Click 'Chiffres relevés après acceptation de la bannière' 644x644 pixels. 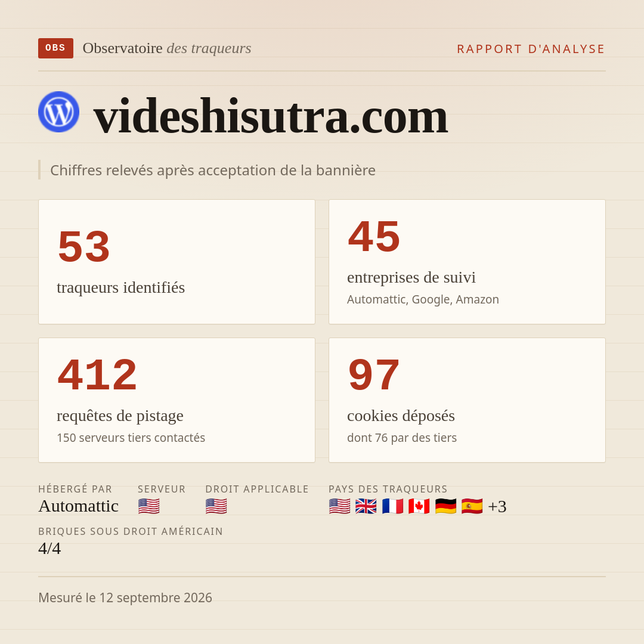tap(213, 170)
